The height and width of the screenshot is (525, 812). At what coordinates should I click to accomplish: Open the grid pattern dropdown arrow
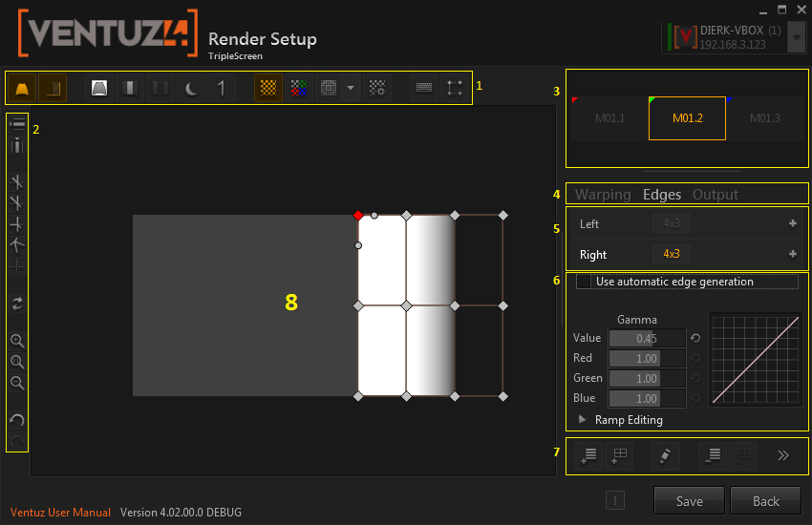coord(351,88)
